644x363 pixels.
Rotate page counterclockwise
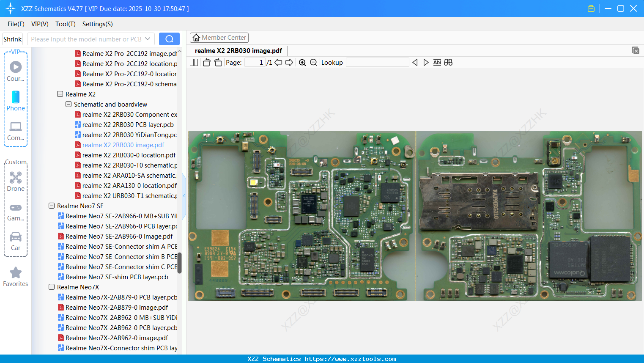point(206,63)
